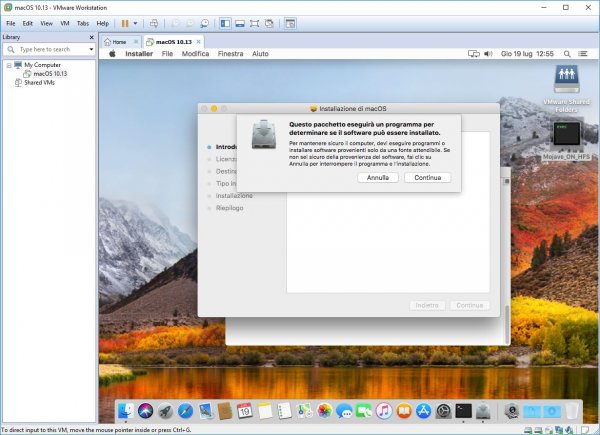600x435 pixels.
Task: Open Launchpad from the Dock
Action: (x=165, y=411)
